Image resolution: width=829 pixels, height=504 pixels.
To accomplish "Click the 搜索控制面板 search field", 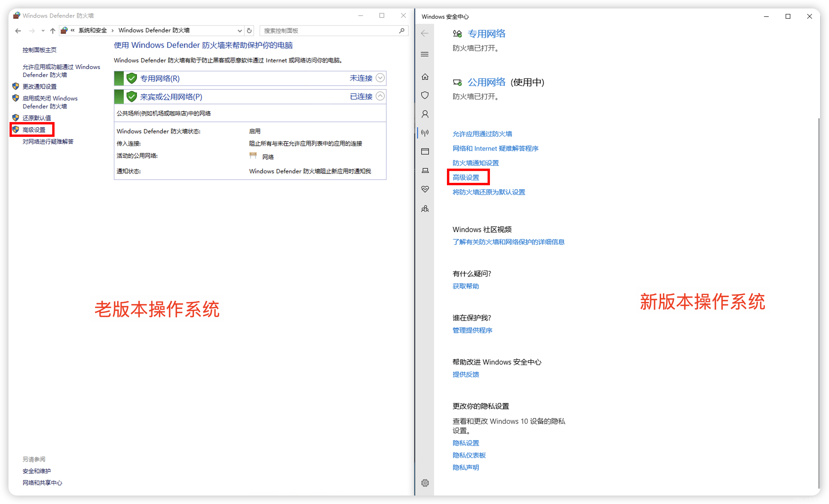I will (334, 31).
